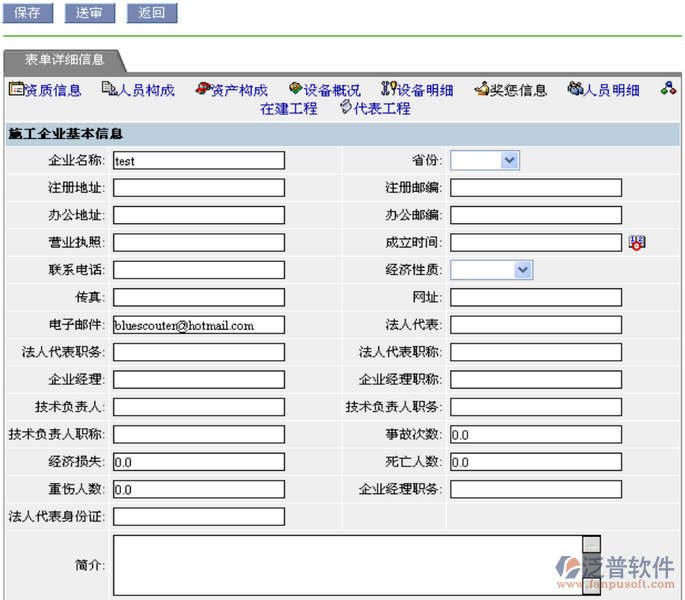Viewport: 685px width, 600px height.
Task: Expand the 经济性质 dropdown
Action: [522, 270]
